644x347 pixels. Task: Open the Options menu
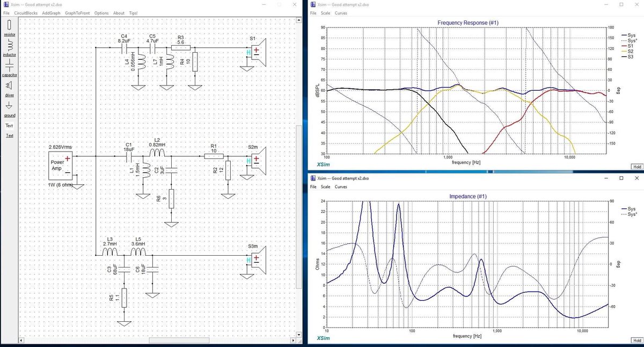(101, 13)
